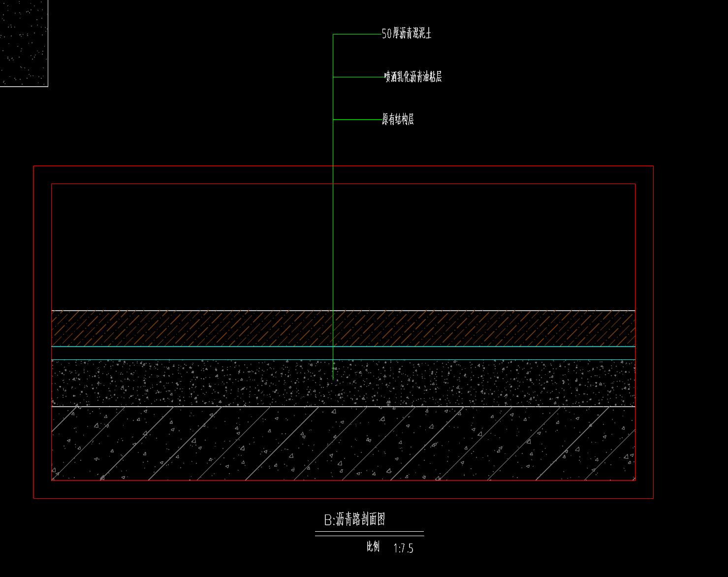728x577 pixels.
Task: Click the drawing title 'B:沥青路剖面图'
Action: (354, 519)
